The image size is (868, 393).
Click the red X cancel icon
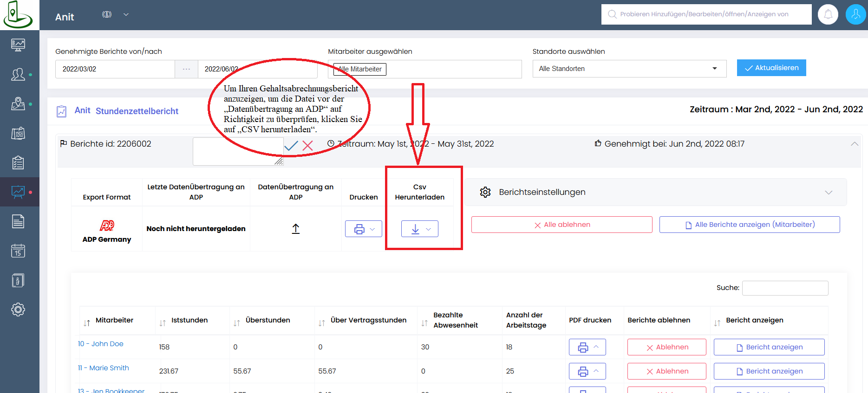(x=307, y=146)
